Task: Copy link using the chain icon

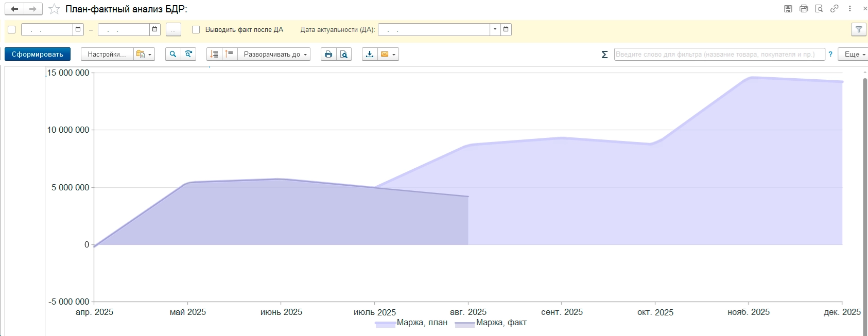Action: pyautogui.click(x=835, y=9)
